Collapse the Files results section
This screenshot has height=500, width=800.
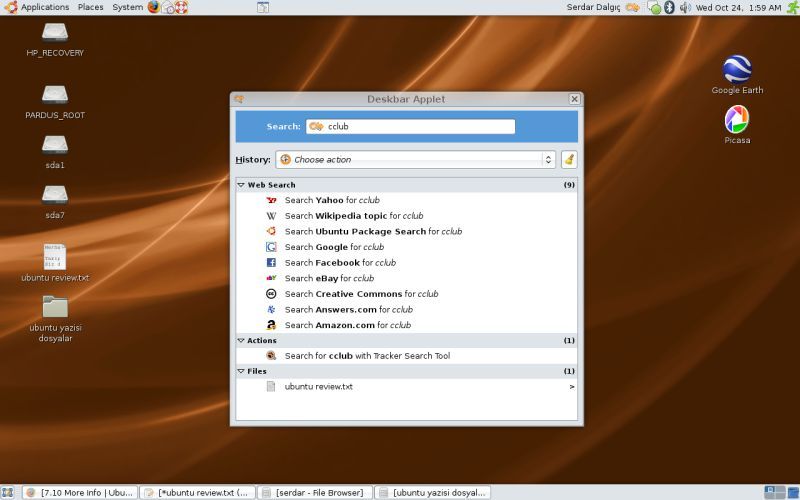pos(241,371)
